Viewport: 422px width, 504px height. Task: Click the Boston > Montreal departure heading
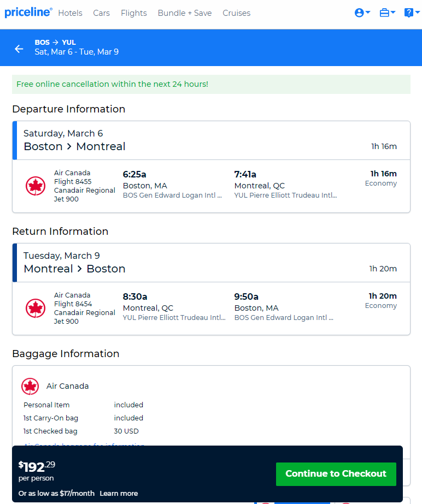[74, 146]
